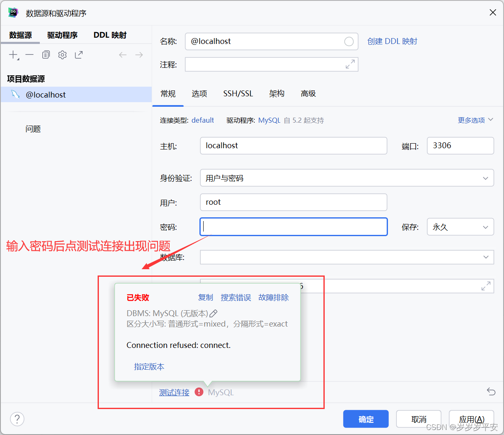Open the 身份验证 dropdown
504x435 pixels.
(347, 178)
